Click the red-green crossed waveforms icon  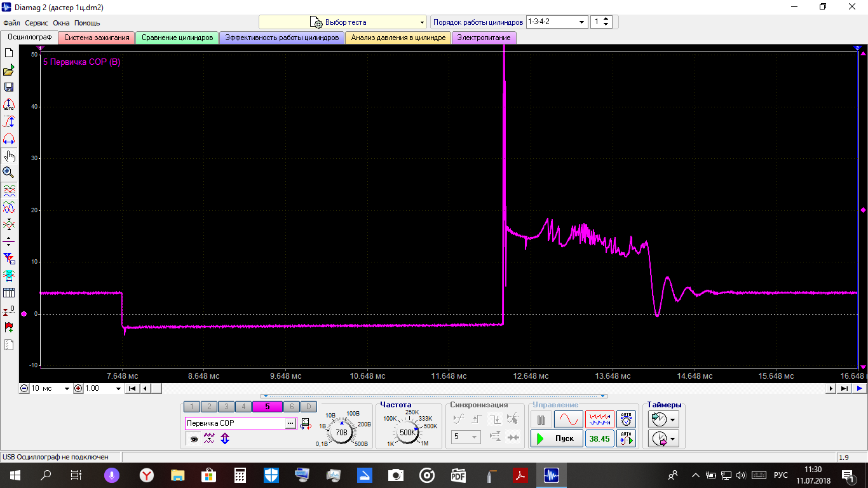point(9,224)
